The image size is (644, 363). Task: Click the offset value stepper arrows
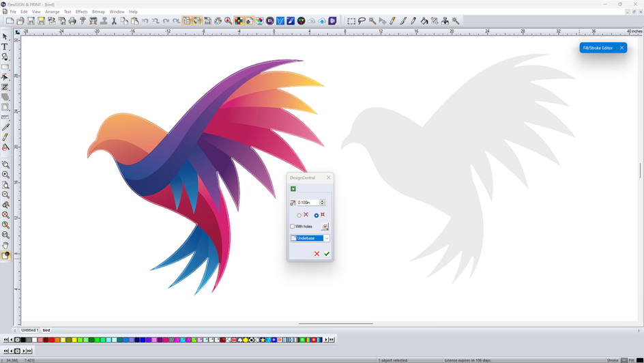(x=322, y=203)
